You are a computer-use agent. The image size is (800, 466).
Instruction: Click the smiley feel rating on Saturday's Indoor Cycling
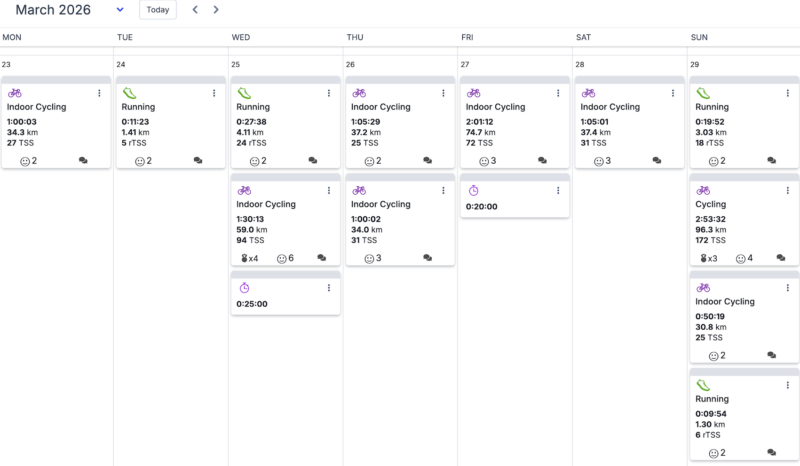coord(603,160)
